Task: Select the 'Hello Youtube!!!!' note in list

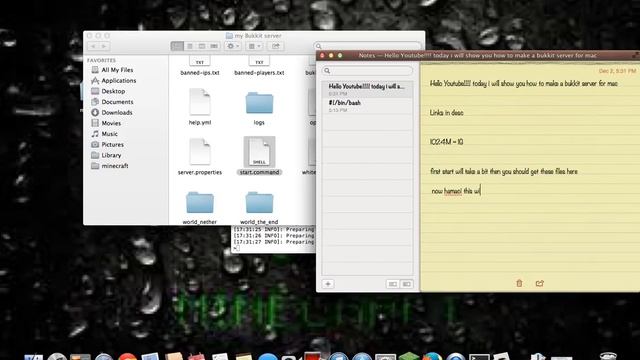Action: coord(367,89)
